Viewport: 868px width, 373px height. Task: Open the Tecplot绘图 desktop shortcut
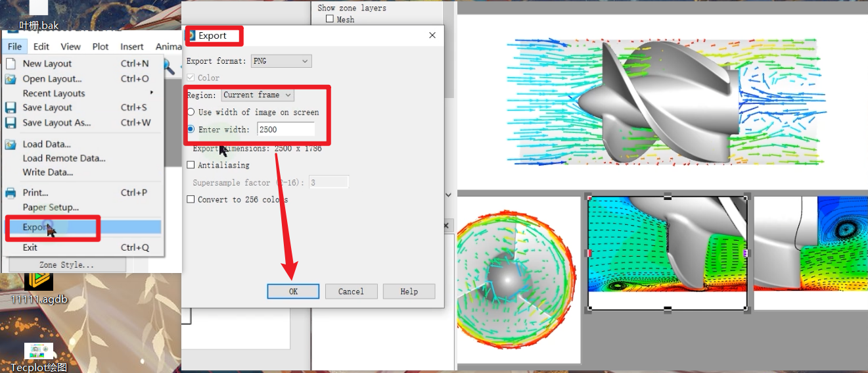click(x=39, y=352)
